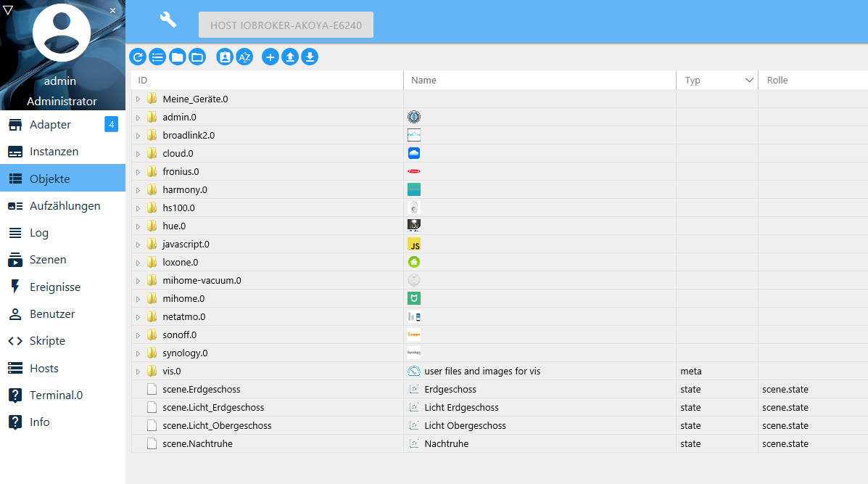Select scene.Licht_Erdgeschoss object row
The height and width of the screenshot is (484, 868).
pyautogui.click(x=500, y=408)
